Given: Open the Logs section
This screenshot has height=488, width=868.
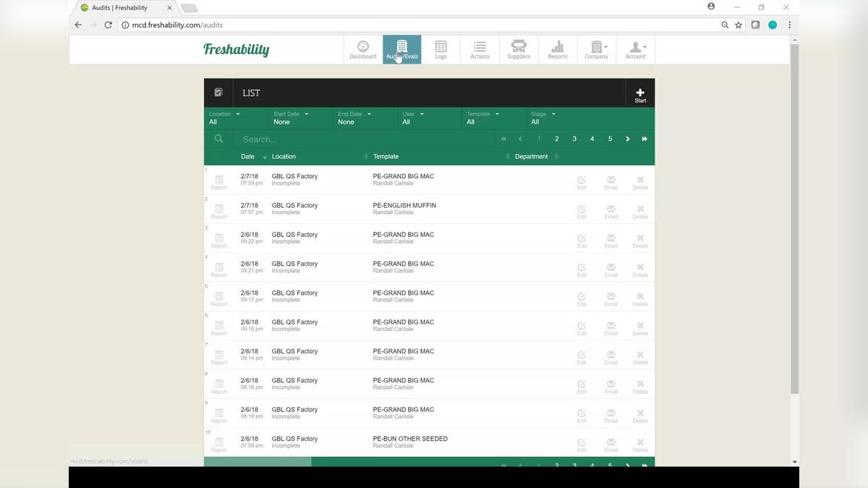Looking at the screenshot, I should click(x=441, y=50).
